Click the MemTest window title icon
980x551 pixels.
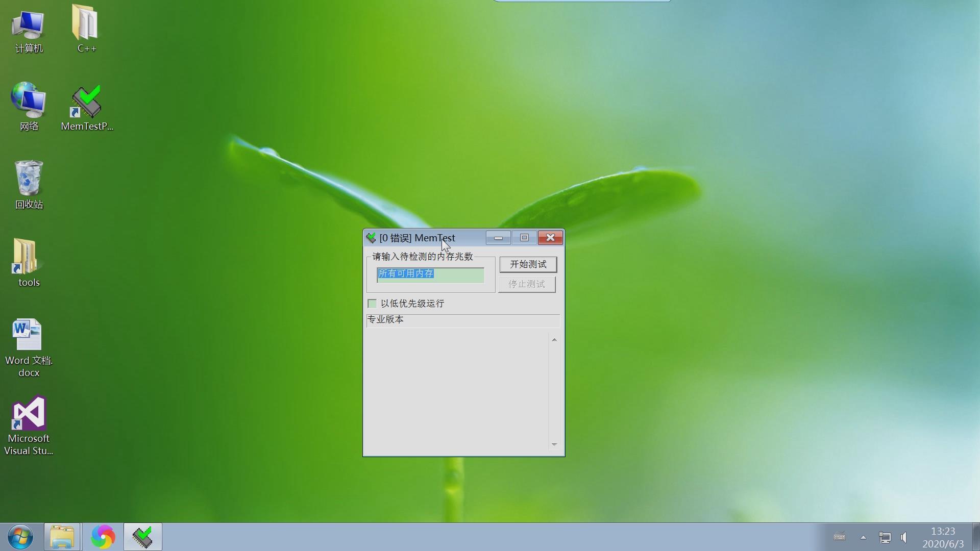click(371, 238)
